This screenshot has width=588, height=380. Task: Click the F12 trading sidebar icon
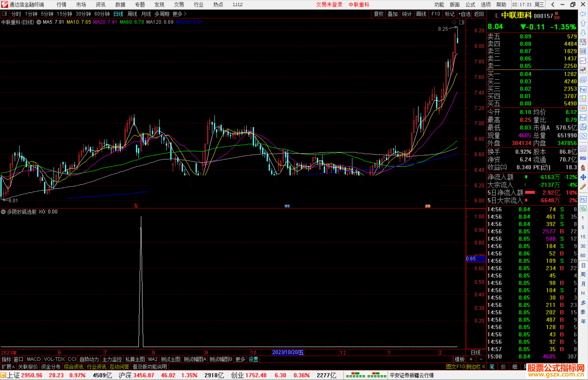coord(583,118)
